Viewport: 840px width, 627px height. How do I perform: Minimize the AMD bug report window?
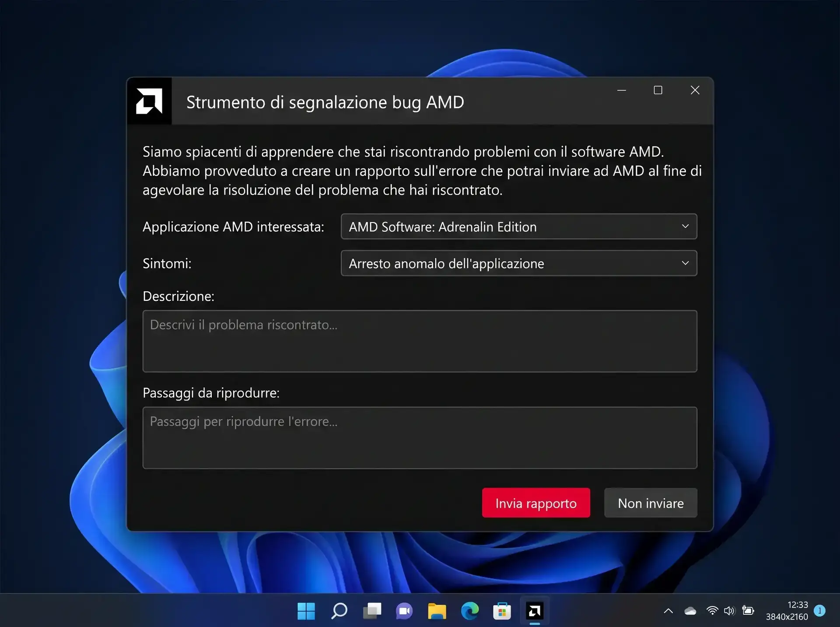[x=622, y=90]
